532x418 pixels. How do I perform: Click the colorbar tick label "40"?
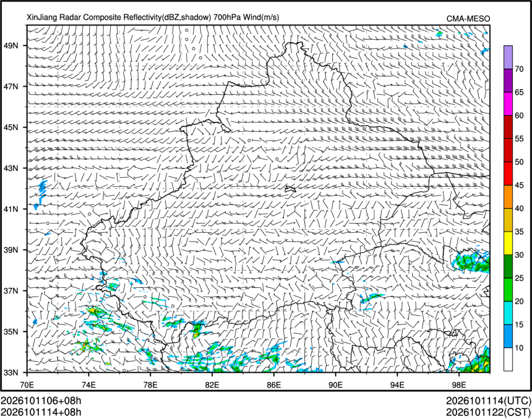[x=520, y=209]
